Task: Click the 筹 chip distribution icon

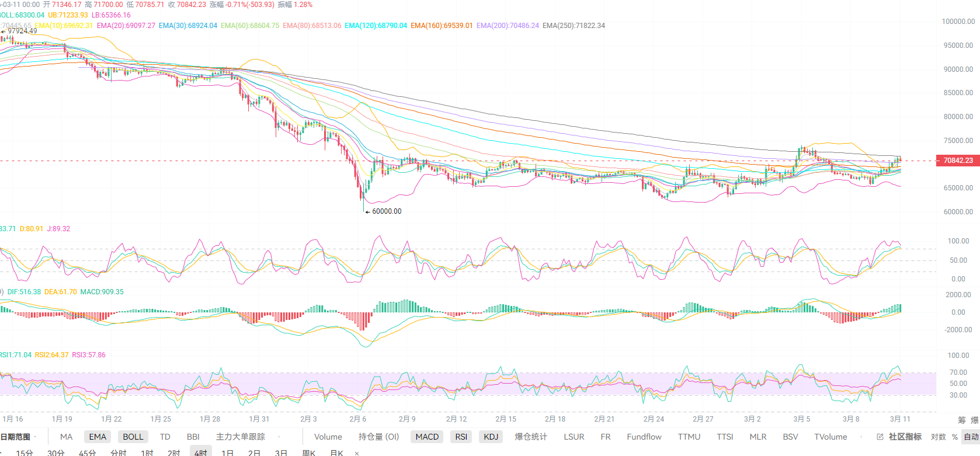Action: point(961,420)
